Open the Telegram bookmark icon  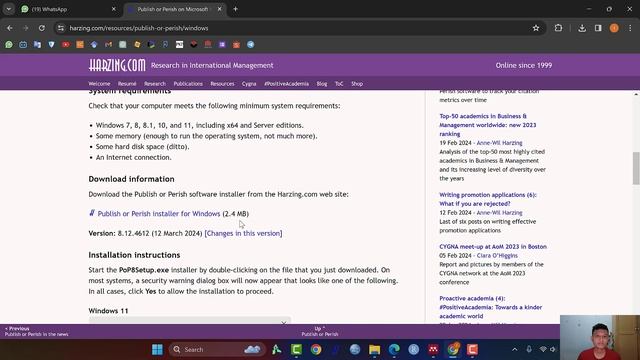(x=251, y=44)
